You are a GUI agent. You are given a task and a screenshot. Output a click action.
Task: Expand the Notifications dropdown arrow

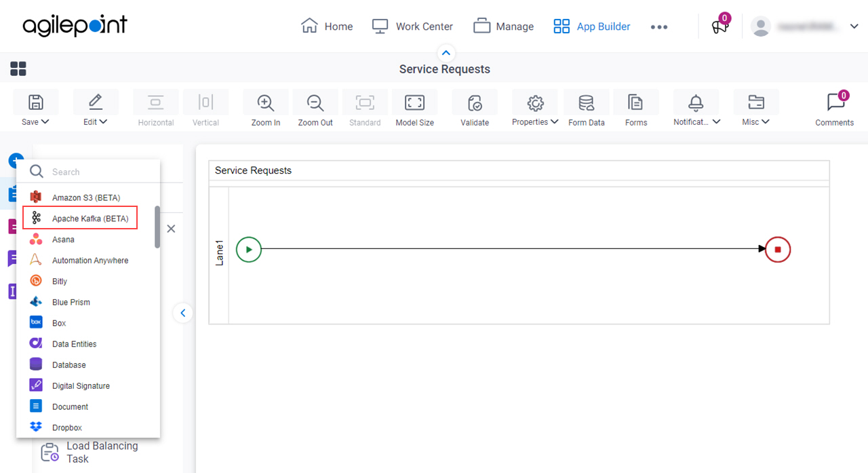tap(717, 122)
